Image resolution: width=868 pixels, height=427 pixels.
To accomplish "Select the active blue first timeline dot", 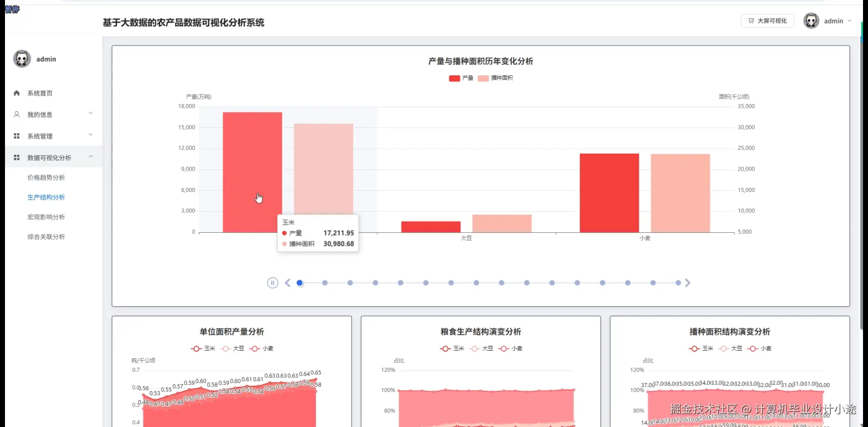I will click(300, 283).
